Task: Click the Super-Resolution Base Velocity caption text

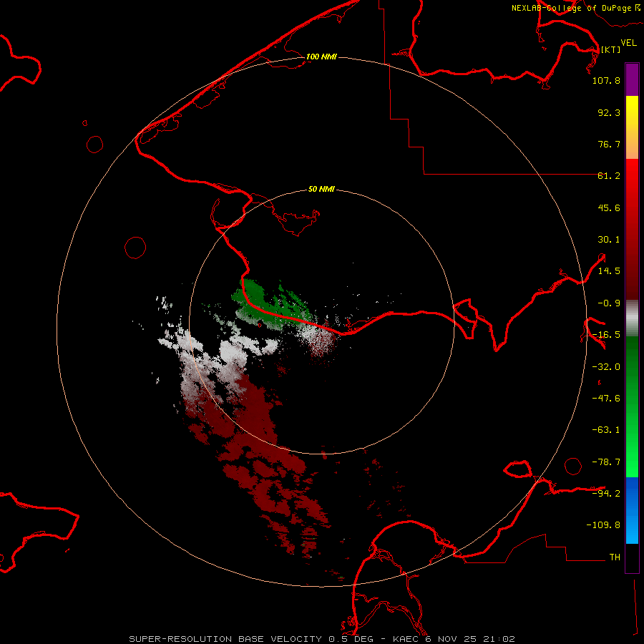Action: (251, 639)
